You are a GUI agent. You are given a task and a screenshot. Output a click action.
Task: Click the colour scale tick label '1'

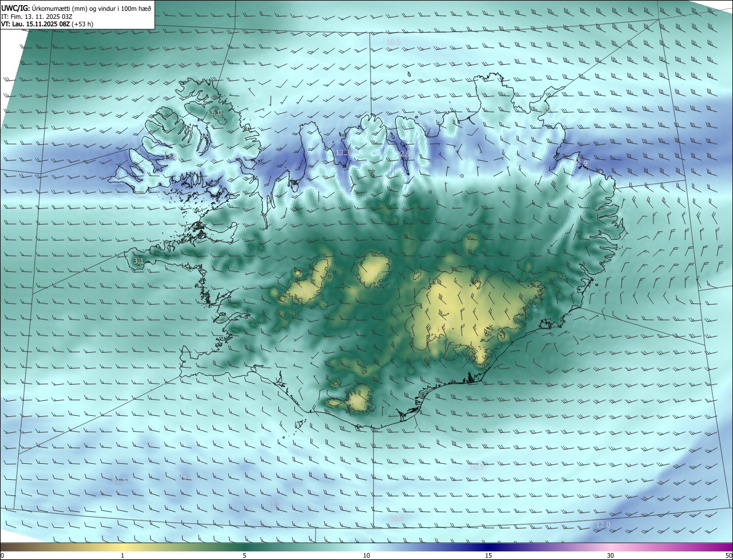(123, 555)
